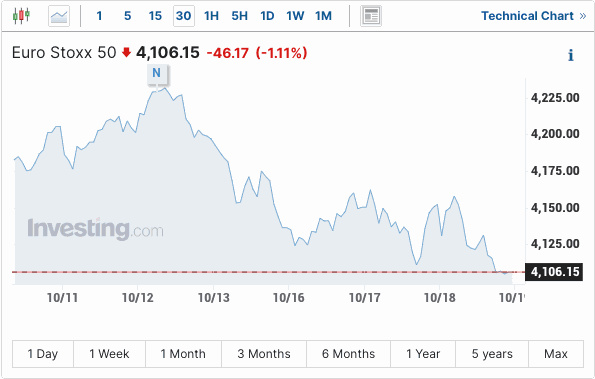The height and width of the screenshot is (379, 595).
Task: Show the 3 Months range
Action: click(x=264, y=354)
